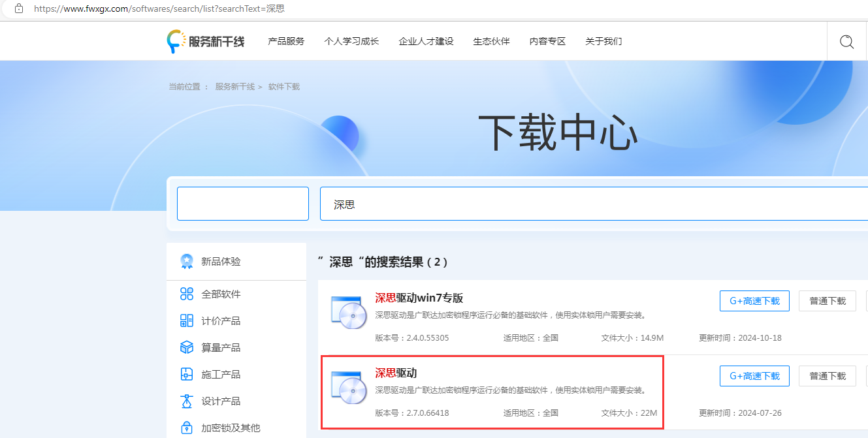Click the 设计产品 sidebar icon
Viewport: 868px width, 438px height.
point(187,401)
